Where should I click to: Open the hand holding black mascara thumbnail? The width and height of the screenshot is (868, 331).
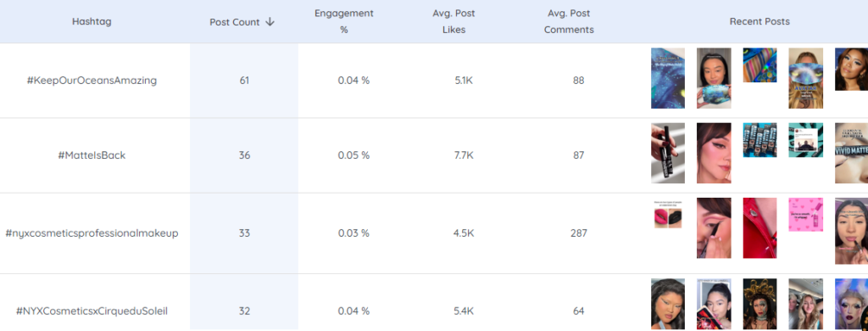(668, 153)
